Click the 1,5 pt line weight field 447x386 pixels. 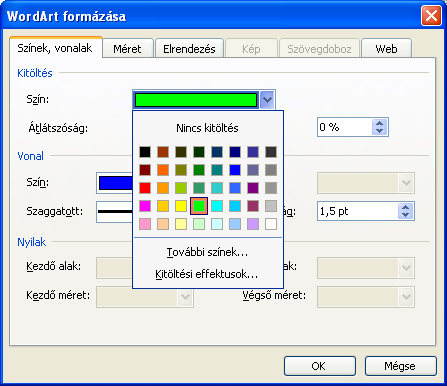[358, 211]
